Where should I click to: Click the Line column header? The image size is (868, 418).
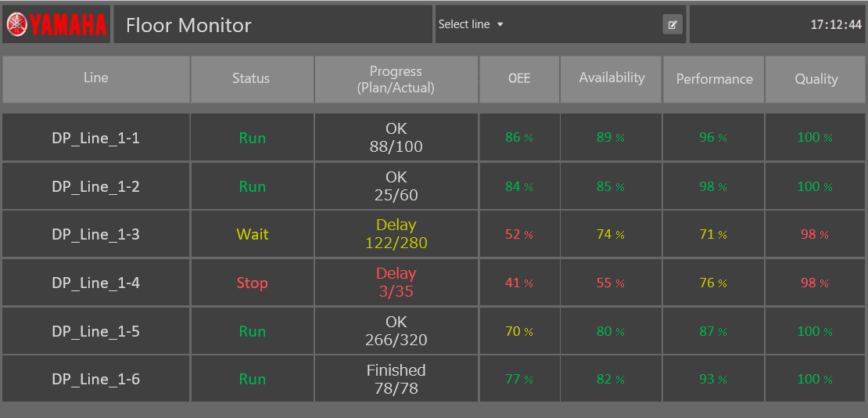tap(96, 78)
